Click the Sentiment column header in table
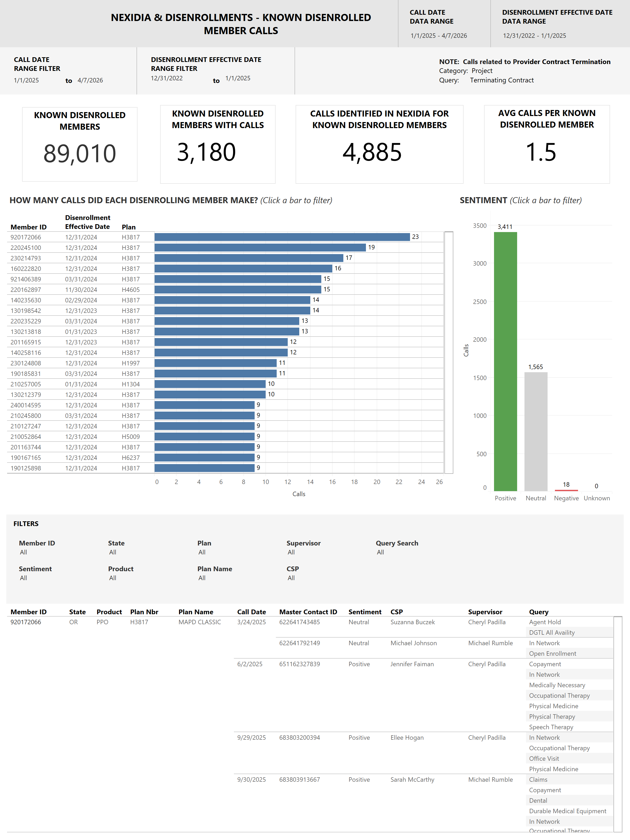The width and height of the screenshot is (630, 840). (365, 612)
